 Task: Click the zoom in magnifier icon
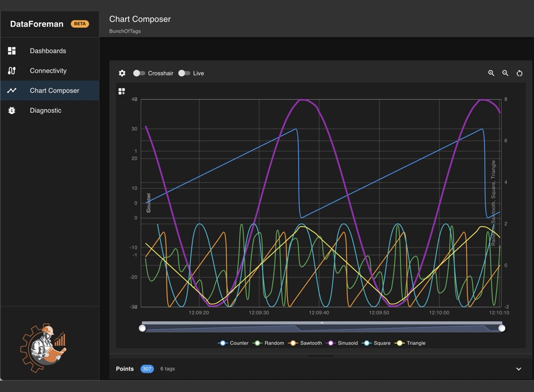(x=491, y=73)
